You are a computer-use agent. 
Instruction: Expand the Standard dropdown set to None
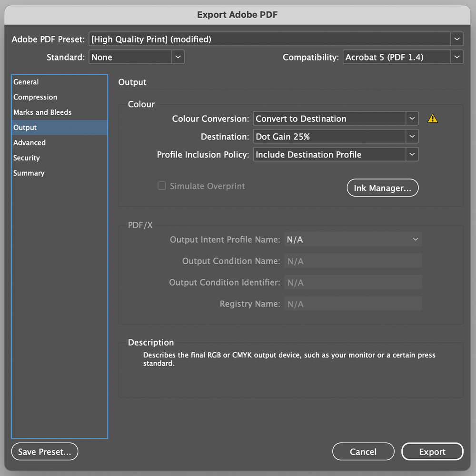click(x=136, y=57)
